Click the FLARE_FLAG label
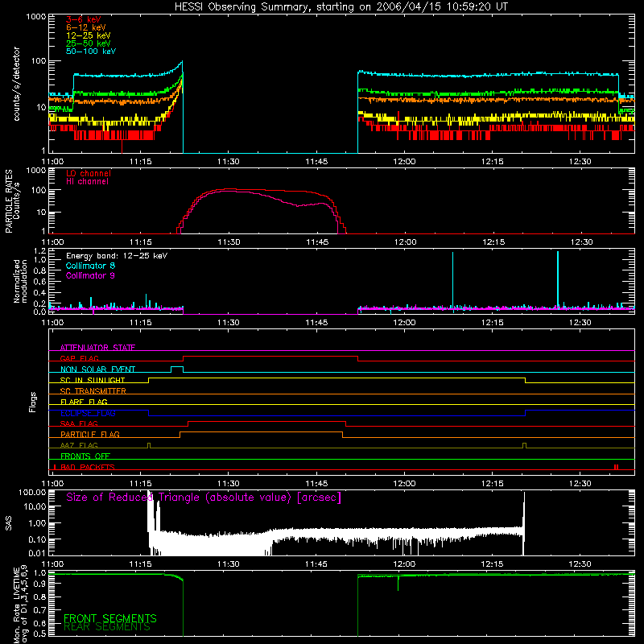This screenshot has width=644, height=644. click(84, 402)
